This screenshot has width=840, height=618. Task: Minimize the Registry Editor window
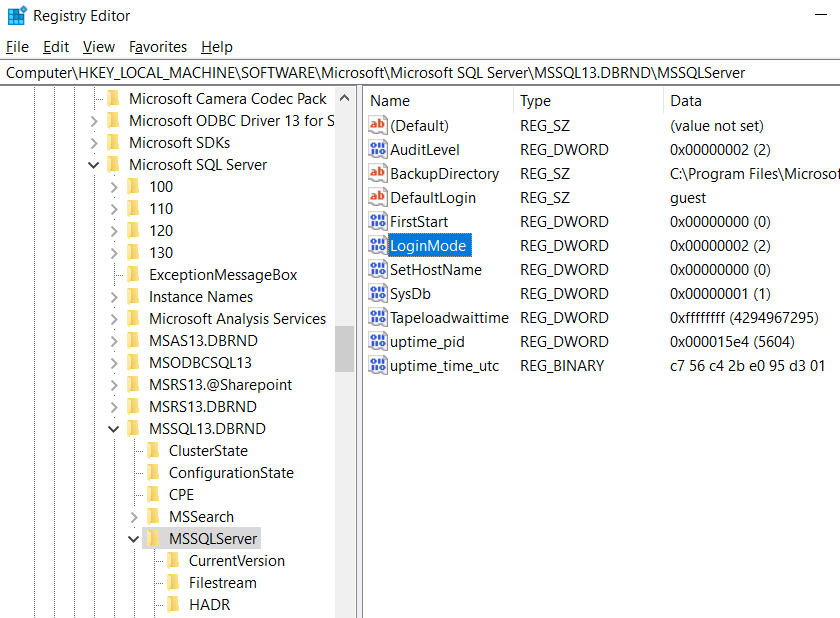[821, 15]
